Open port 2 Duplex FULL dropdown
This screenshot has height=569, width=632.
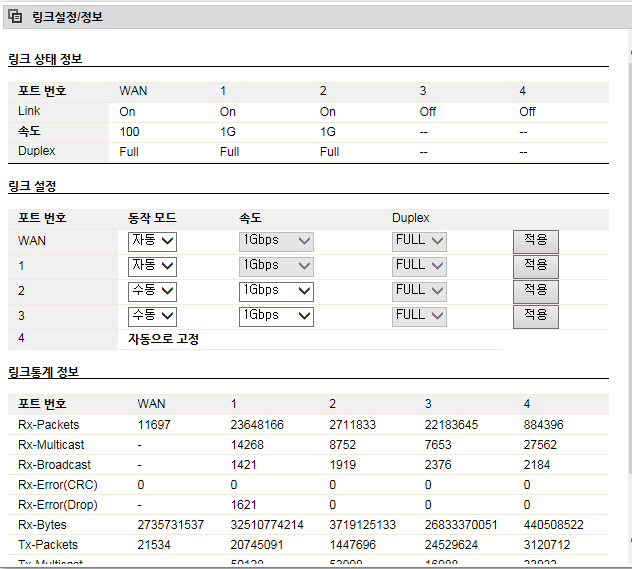pyautogui.click(x=419, y=292)
